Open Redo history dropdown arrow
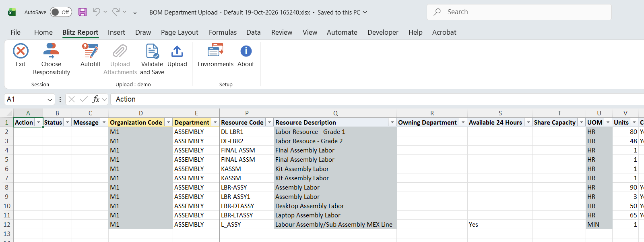The width and height of the screenshot is (644, 242). click(125, 12)
